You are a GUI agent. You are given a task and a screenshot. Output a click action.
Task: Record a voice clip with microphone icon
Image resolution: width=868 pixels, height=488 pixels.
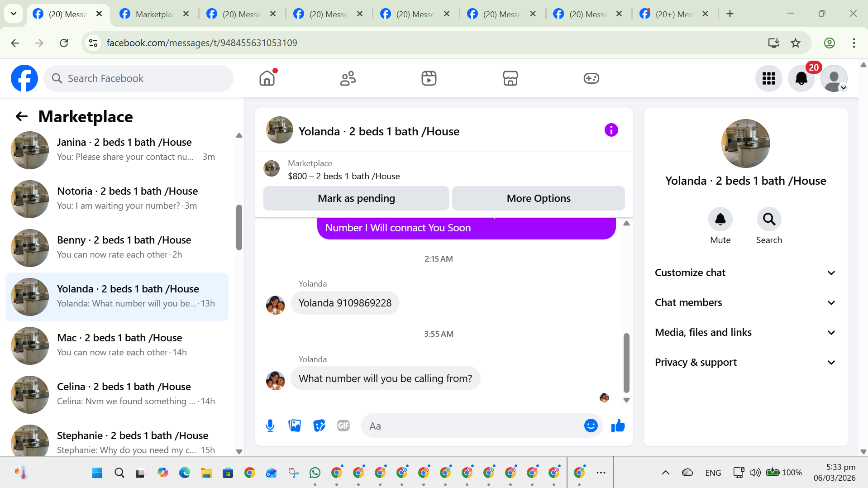coord(270,426)
